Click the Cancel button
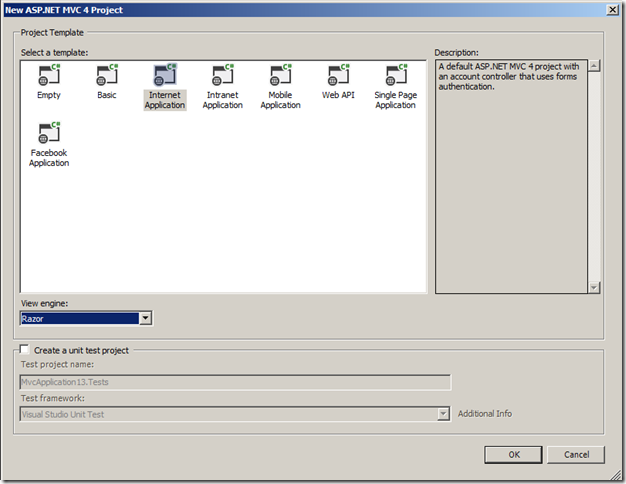This screenshot has height=484, width=626. 576,455
